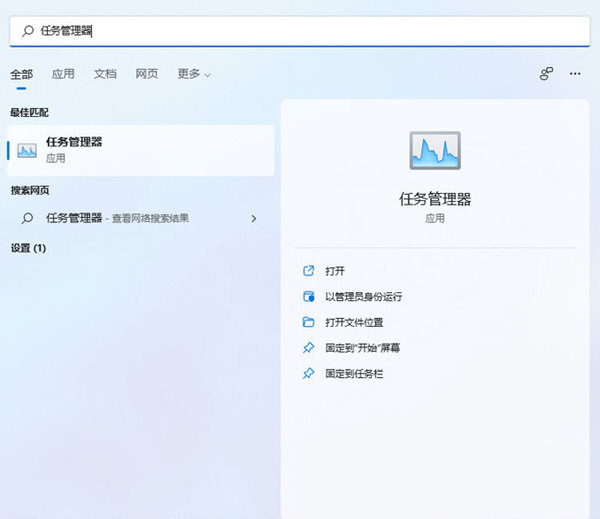The height and width of the screenshot is (519, 600).
Task: Click the open file location folder icon
Action: [308, 322]
